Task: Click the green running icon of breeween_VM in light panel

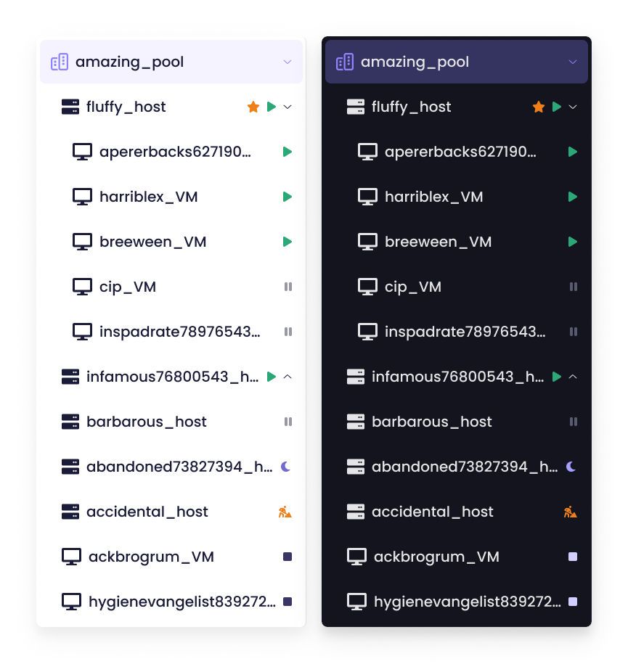Action: click(288, 242)
